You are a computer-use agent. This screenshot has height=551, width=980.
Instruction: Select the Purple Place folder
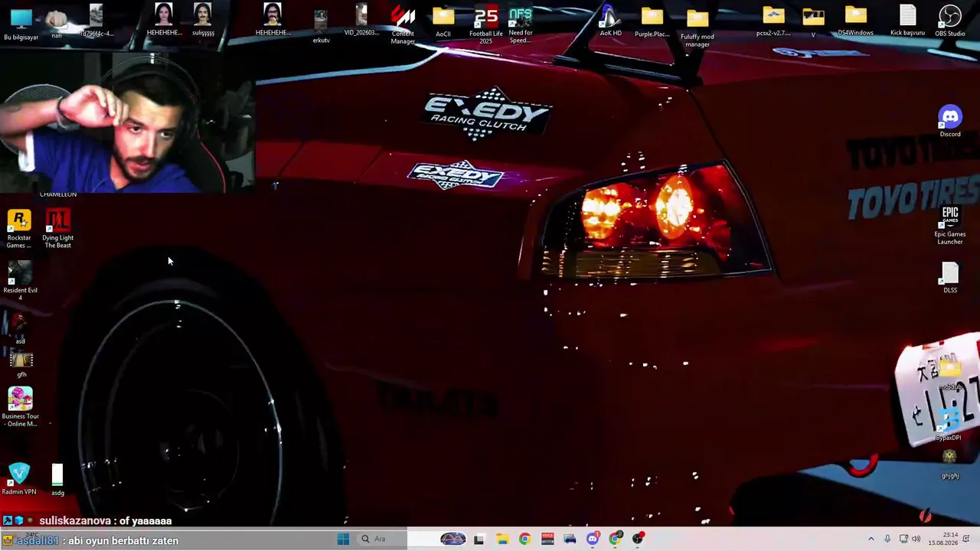pos(652,22)
